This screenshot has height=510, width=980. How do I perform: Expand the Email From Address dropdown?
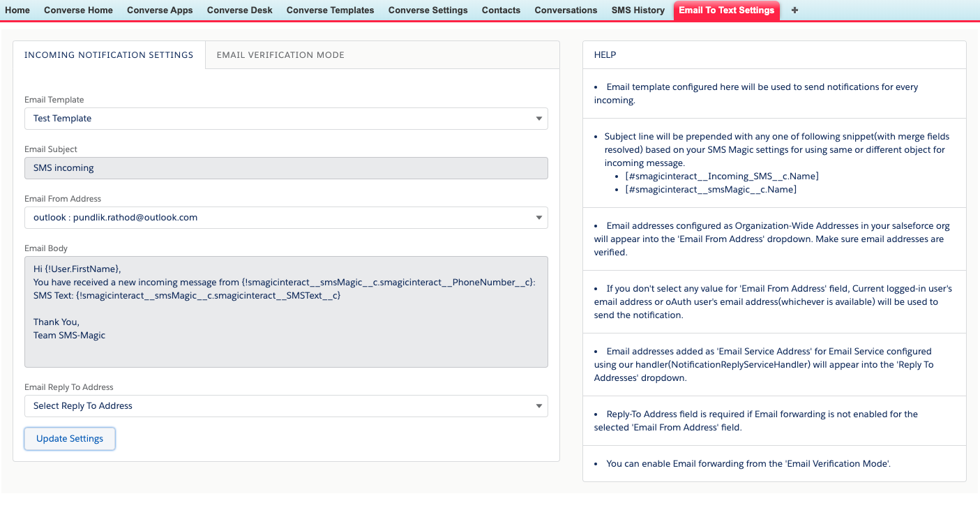(286, 218)
